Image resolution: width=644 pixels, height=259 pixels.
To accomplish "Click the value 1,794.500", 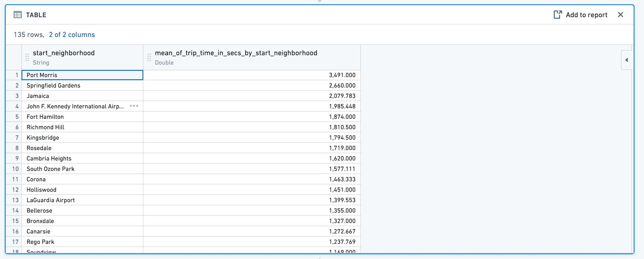I will pos(342,138).
